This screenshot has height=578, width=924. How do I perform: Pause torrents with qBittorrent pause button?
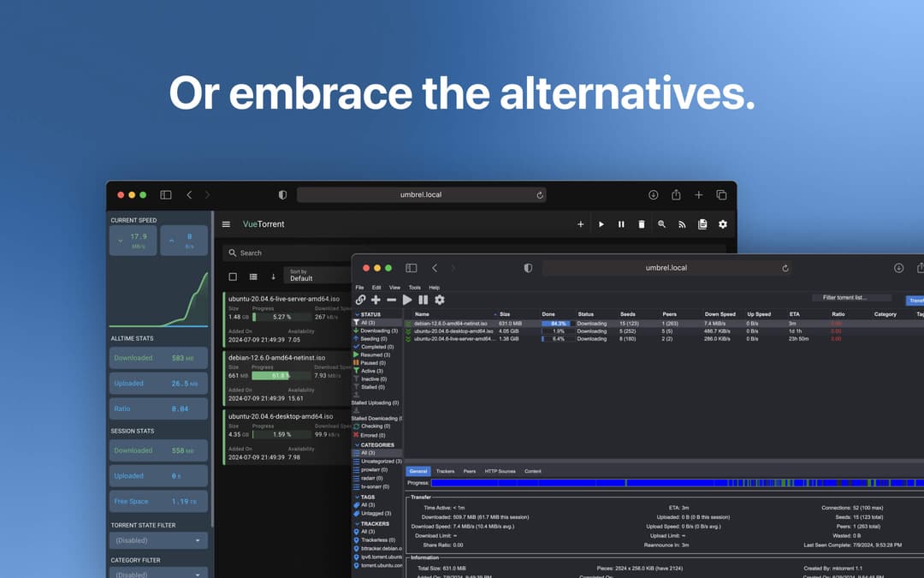pyautogui.click(x=423, y=300)
